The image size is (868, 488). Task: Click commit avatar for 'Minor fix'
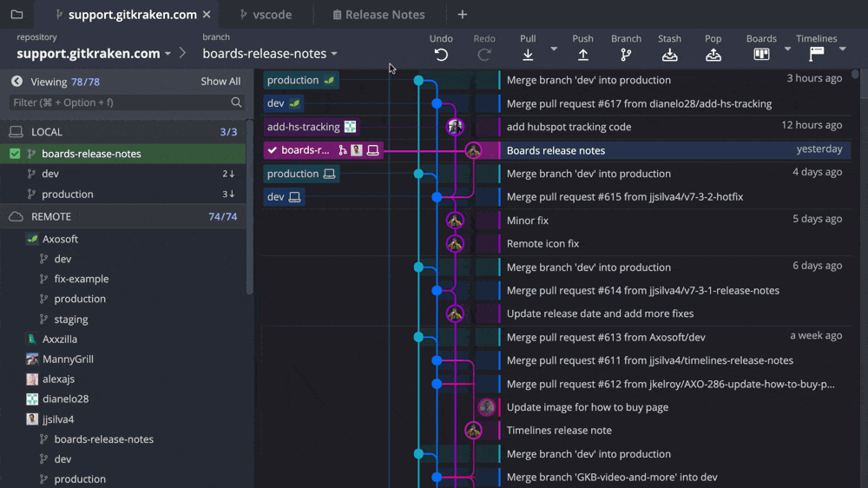click(455, 221)
